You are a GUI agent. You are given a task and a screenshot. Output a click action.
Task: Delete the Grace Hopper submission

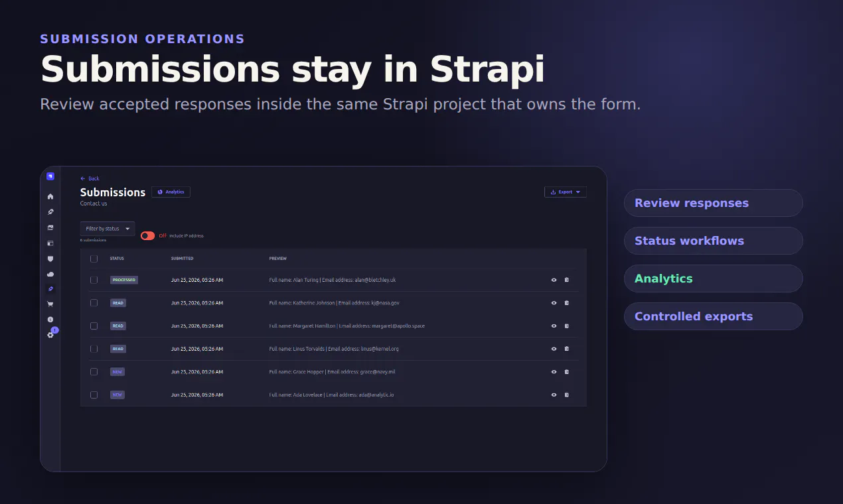(566, 372)
